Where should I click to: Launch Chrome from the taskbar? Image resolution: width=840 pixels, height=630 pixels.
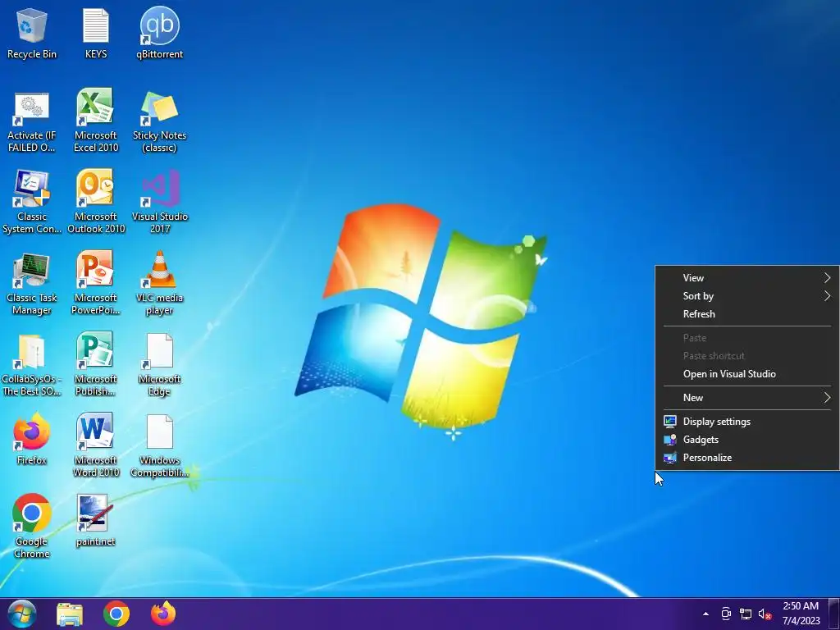pos(116,614)
